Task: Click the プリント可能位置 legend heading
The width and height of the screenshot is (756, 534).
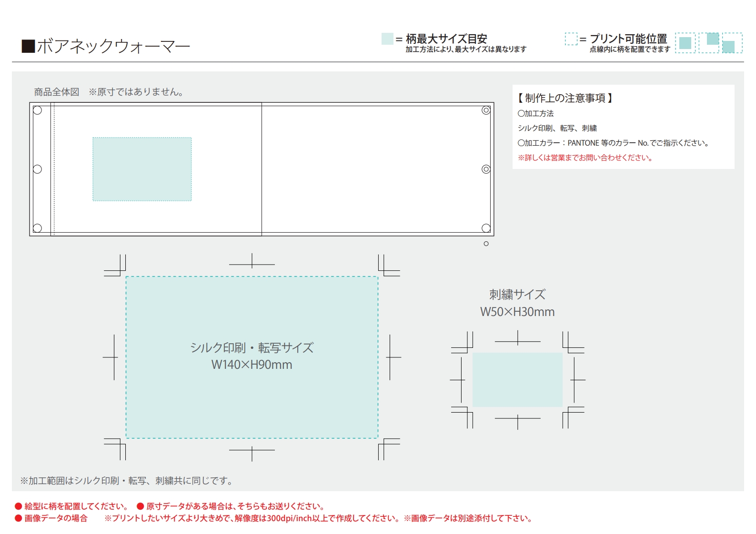Action: click(628, 39)
